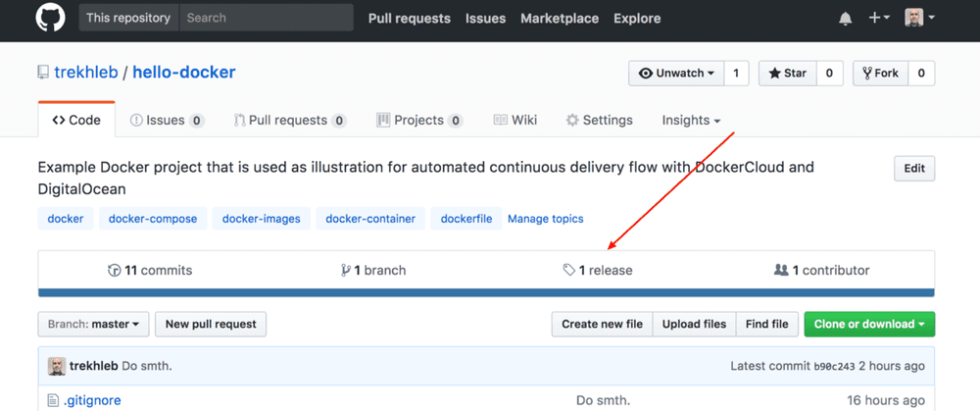
Task: Open the plus create-new menu
Action: coord(879,18)
